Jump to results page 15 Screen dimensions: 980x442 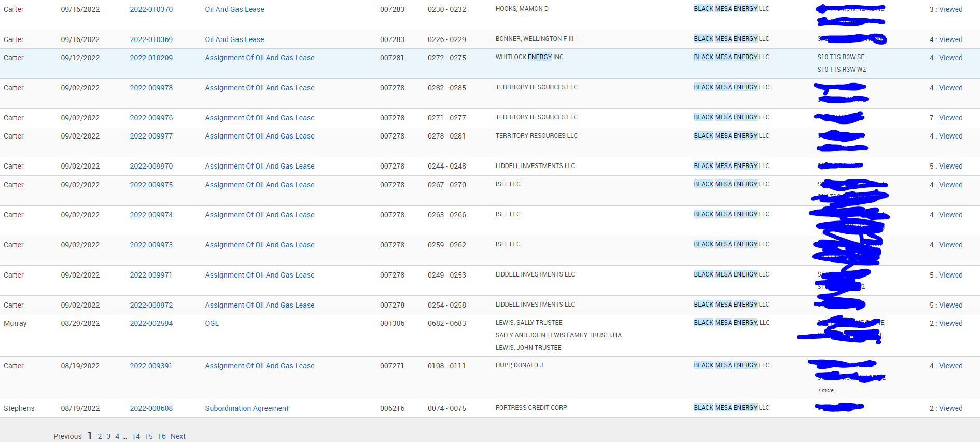click(x=149, y=436)
